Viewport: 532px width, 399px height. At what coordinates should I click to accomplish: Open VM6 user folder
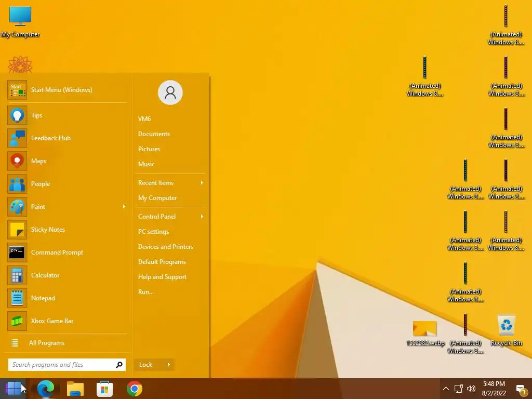point(144,119)
